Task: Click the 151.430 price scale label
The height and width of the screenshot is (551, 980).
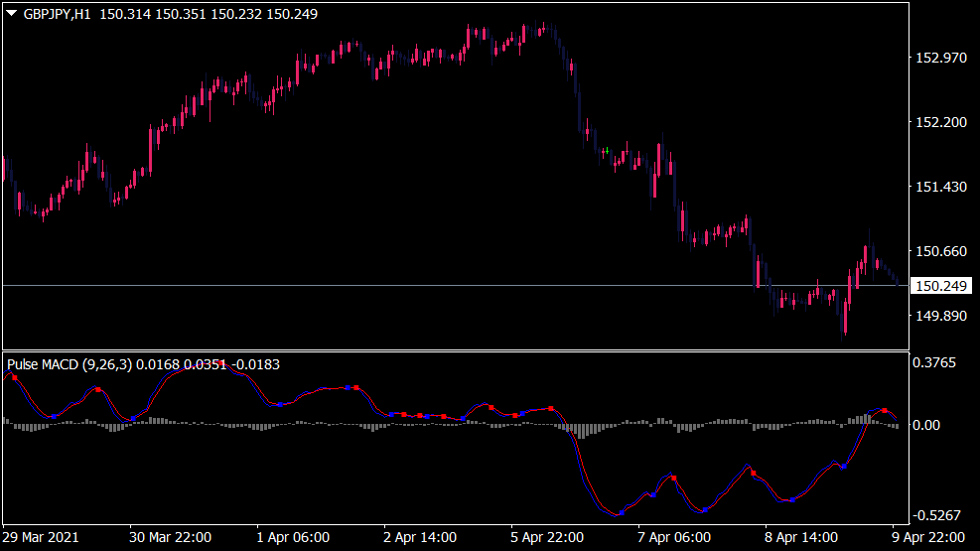Action: (939, 187)
